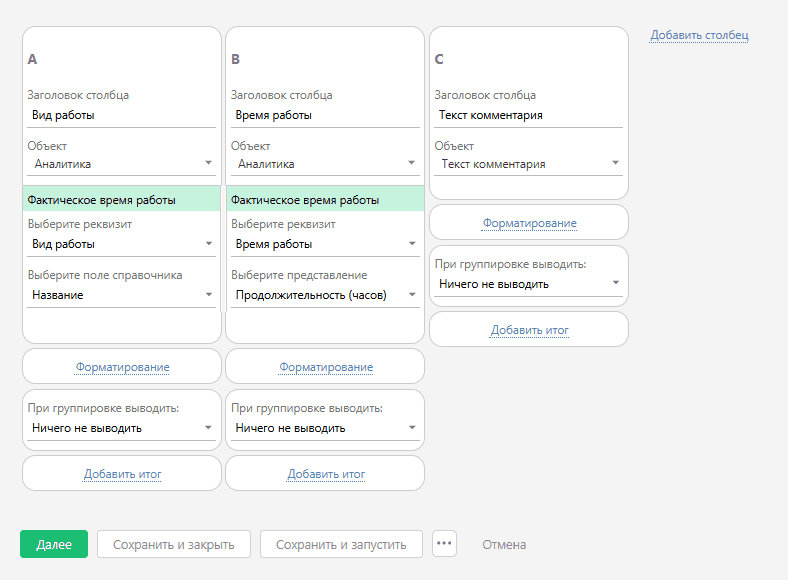Expand 'Выберите представление' dropdown

point(325,295)
